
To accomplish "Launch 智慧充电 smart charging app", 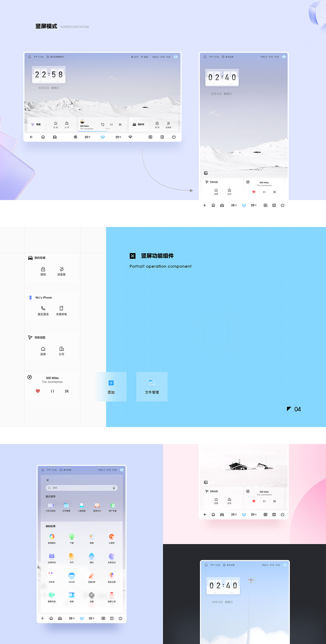I will click(x=52, y=597).
